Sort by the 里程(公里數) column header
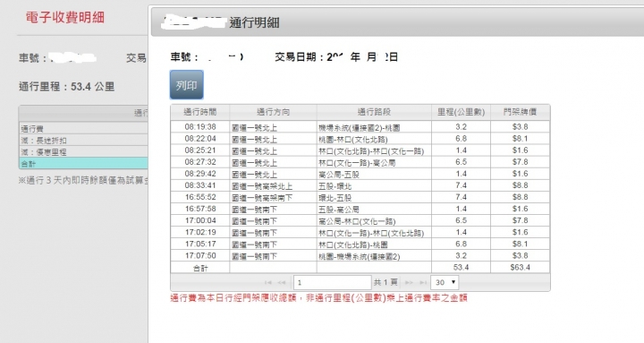 [x=461, y=112]
